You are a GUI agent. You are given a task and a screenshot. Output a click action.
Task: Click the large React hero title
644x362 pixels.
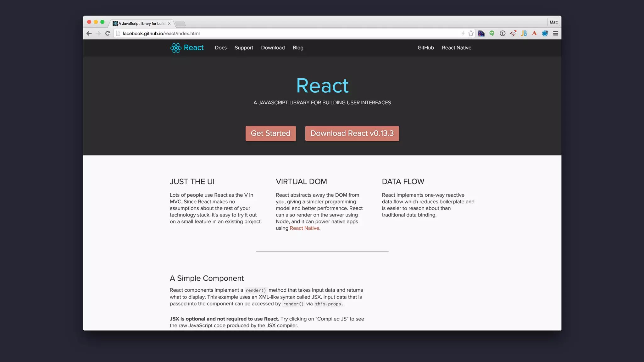[x=322, y=85]
